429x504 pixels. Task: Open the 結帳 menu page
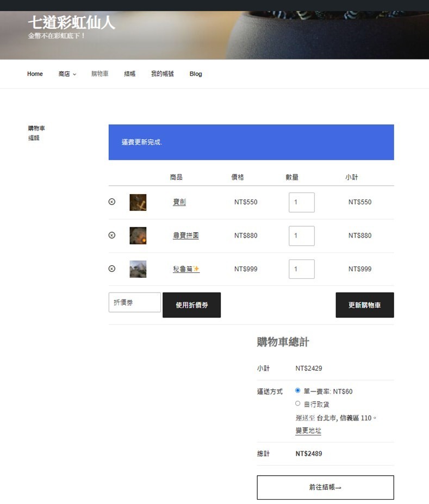pos(129,74)
